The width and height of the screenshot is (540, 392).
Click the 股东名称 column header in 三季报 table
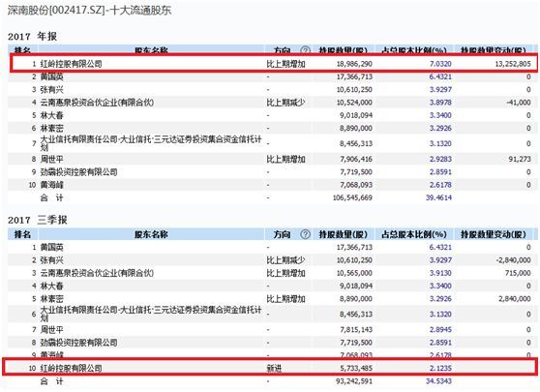pos(151,234)
